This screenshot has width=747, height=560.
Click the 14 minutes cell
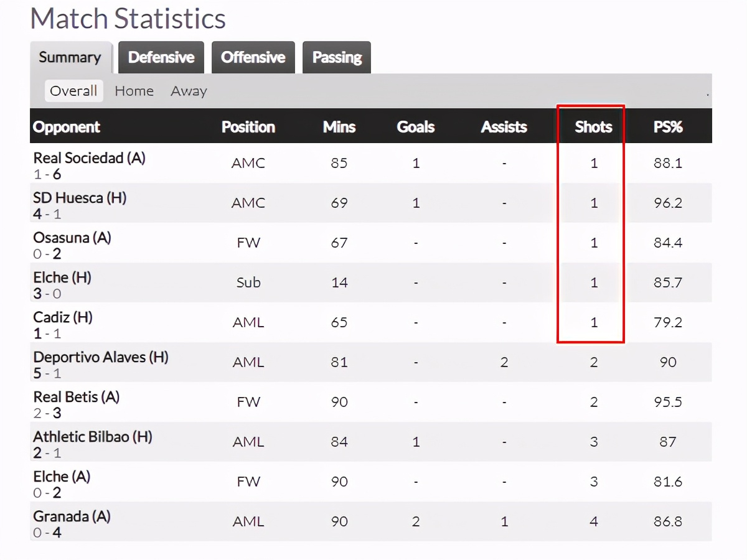pos(339,282)
